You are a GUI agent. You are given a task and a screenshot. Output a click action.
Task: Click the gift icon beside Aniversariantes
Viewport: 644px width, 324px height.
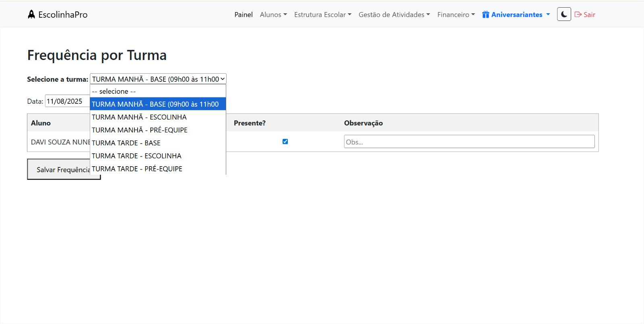coord(486,15)
